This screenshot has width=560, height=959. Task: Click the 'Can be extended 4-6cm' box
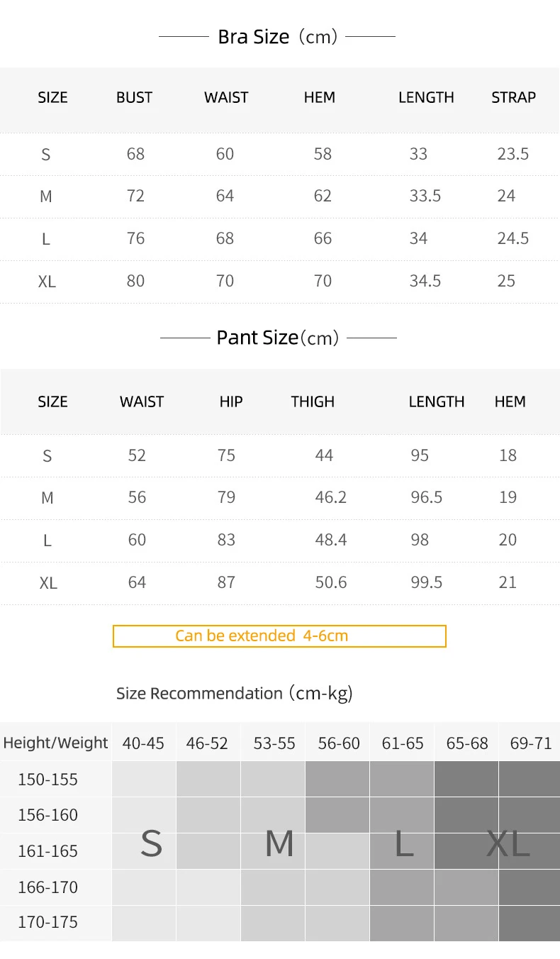[279, 636]
